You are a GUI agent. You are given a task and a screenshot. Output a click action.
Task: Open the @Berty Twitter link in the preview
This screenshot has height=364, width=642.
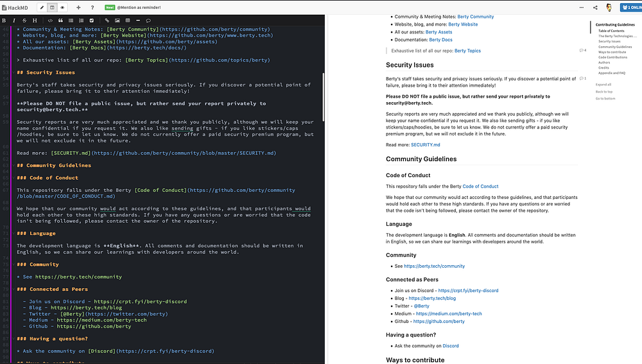pyautogui.click(x=421, y=306)
